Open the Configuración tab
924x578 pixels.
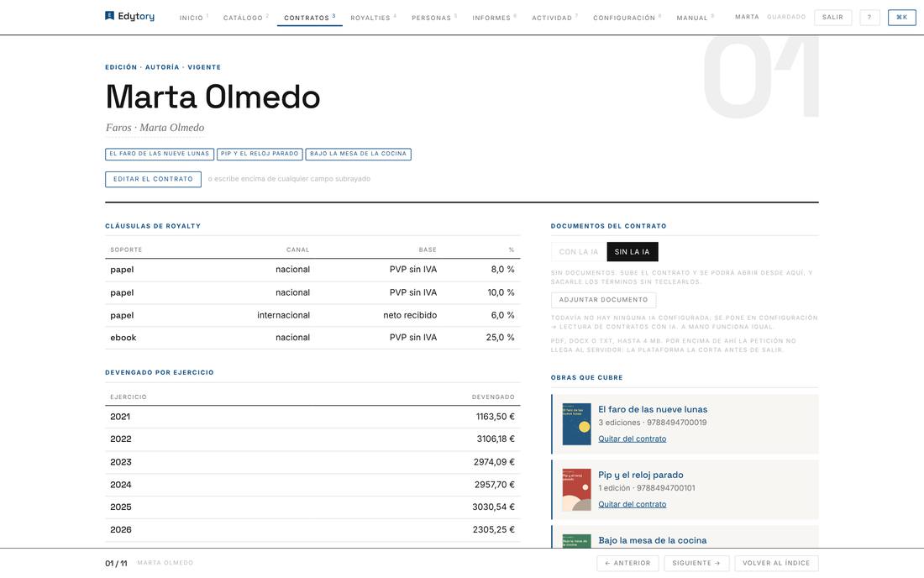click(625, 18)
